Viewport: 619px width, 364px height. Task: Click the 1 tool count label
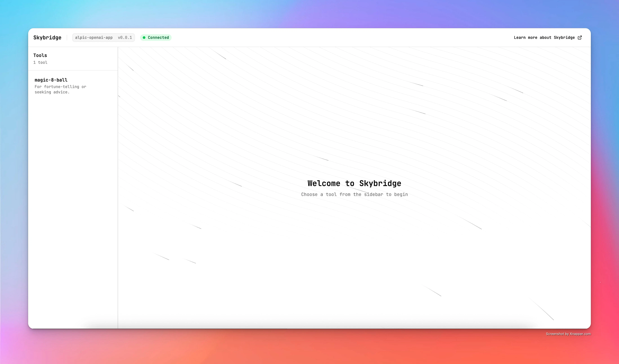[x=41, y=63]
